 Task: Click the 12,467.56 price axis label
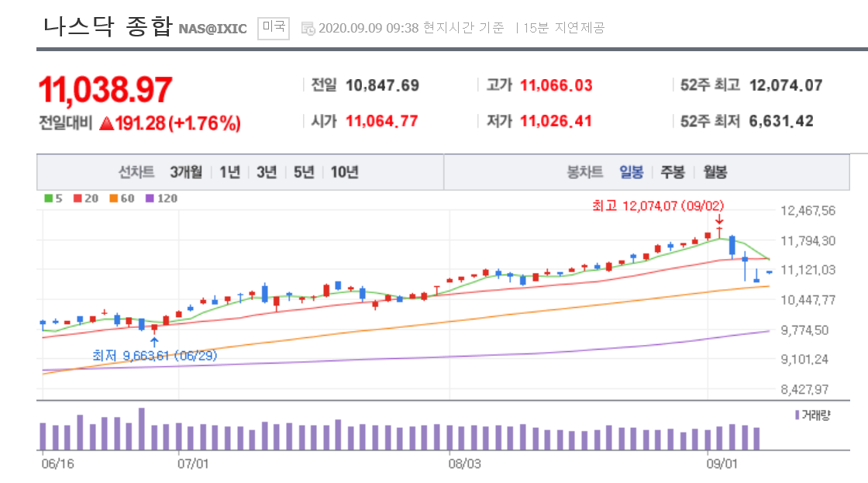(808, 210)
